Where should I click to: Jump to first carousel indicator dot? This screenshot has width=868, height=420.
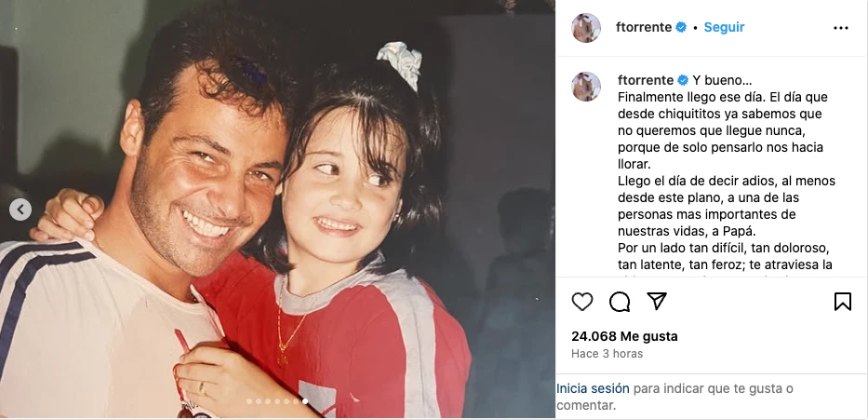tap(249, 401)
